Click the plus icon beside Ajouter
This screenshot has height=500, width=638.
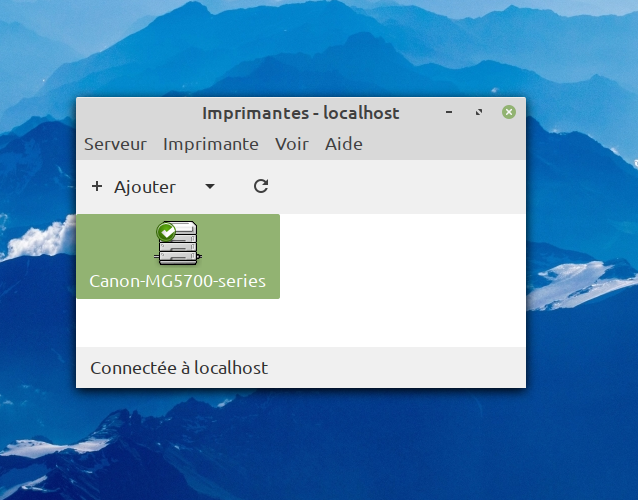click(x=97, y=187)
